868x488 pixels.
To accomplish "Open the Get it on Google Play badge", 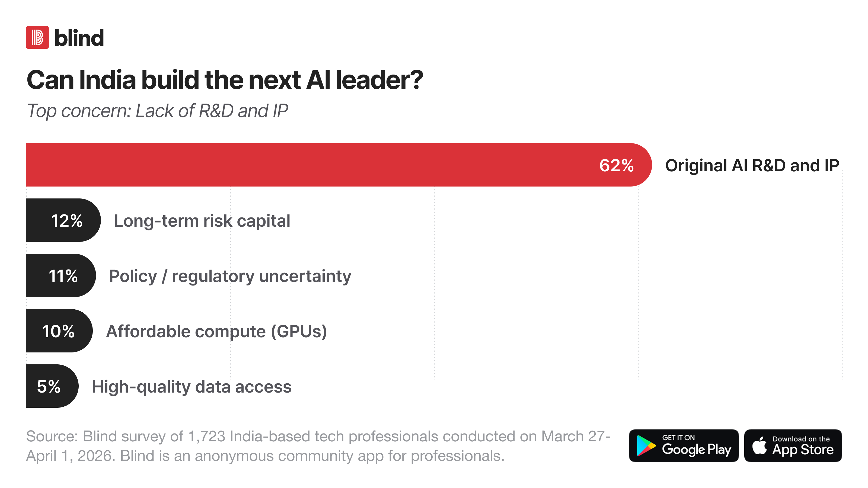I will point(684,445).
